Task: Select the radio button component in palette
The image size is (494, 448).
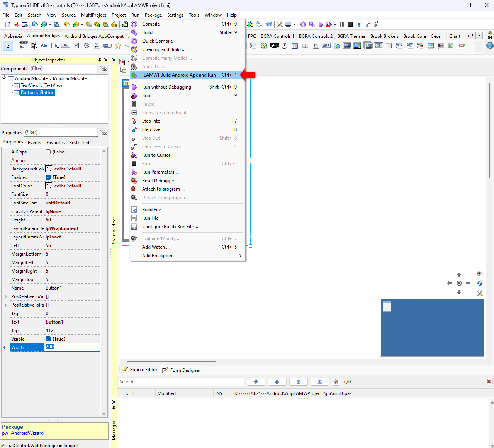Action: tap(87, 46)
